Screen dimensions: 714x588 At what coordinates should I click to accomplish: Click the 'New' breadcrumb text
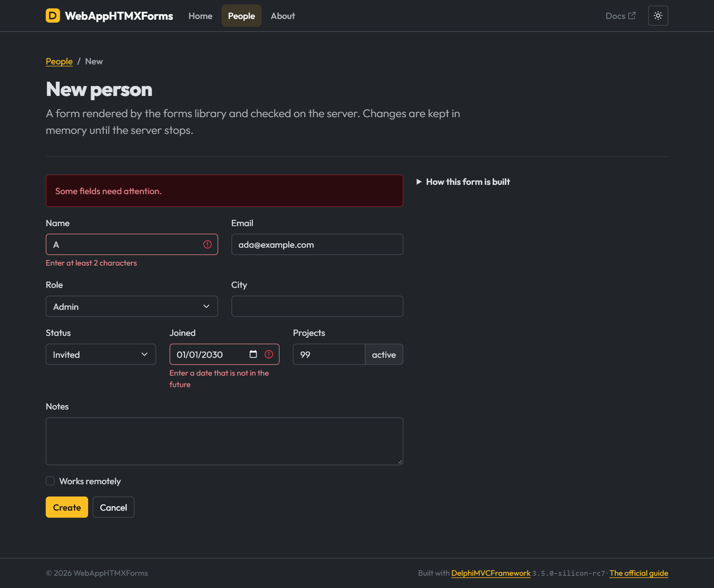94,61
